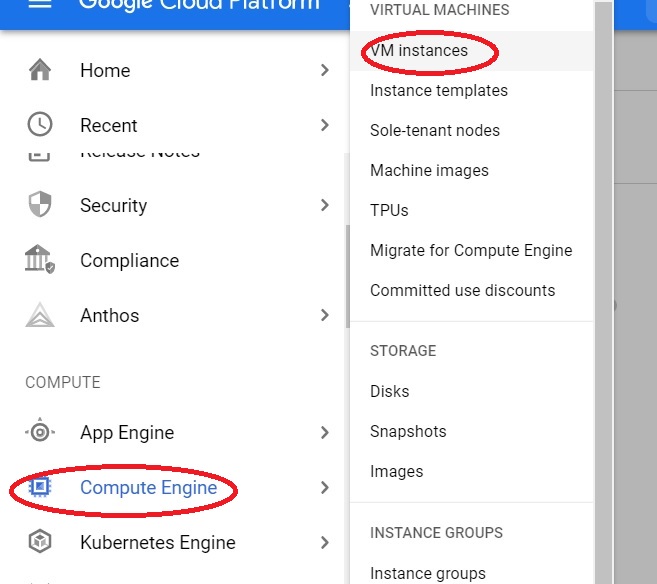The image size is (657, 584).
Task: Expand the Recent submenu chevron
Action: point(324,125)
